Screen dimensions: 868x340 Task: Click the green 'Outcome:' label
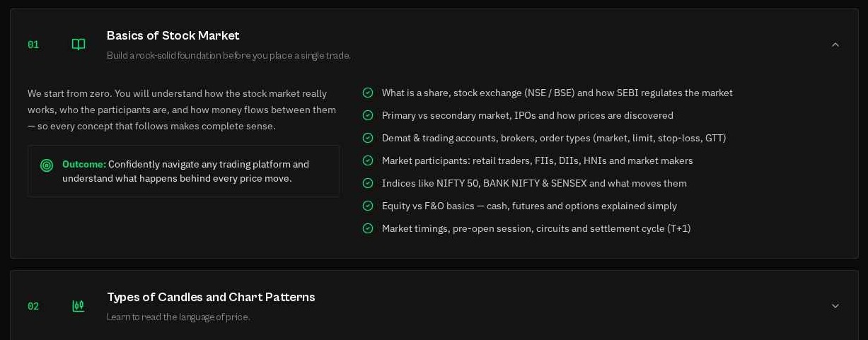[x=84, y=164]
